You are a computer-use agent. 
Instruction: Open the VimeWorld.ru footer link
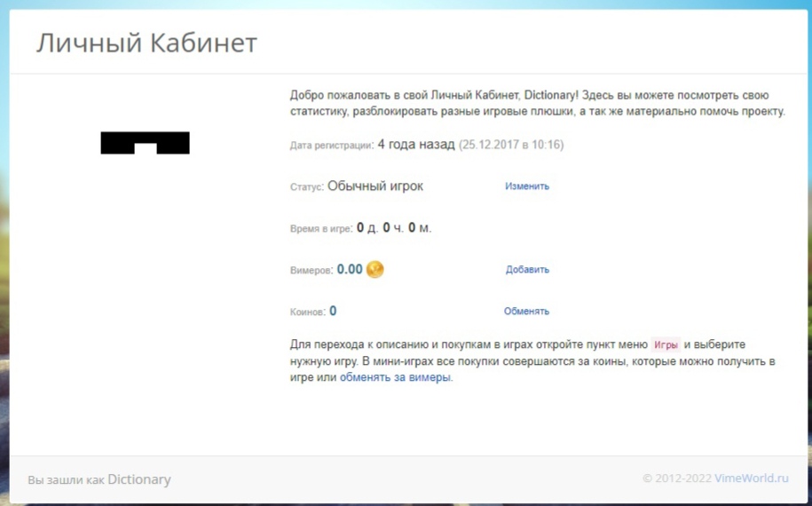tap(752, 478)
